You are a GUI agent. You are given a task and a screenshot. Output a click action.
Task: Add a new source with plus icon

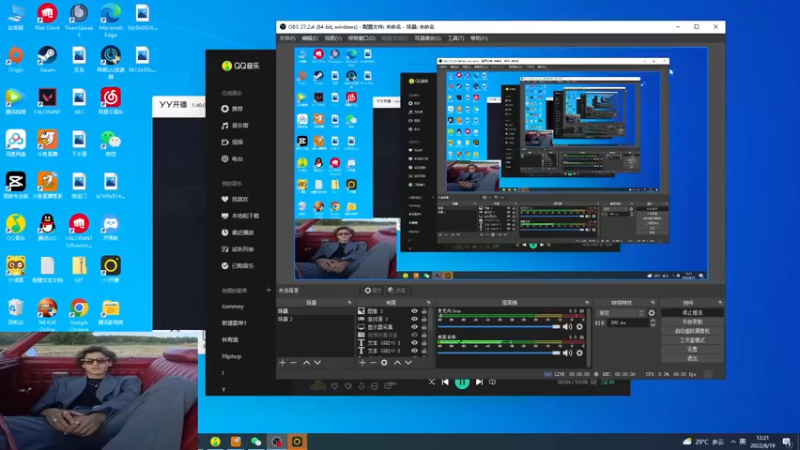pos(362,363)
